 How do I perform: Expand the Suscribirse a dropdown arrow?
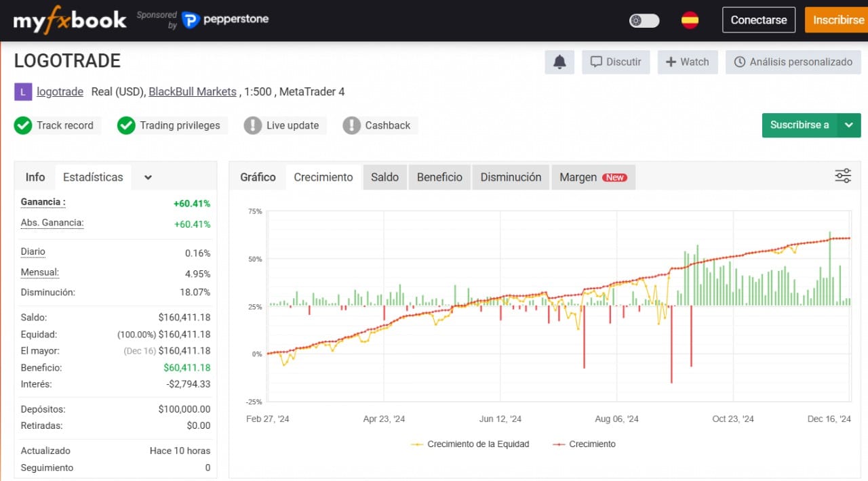849,125
